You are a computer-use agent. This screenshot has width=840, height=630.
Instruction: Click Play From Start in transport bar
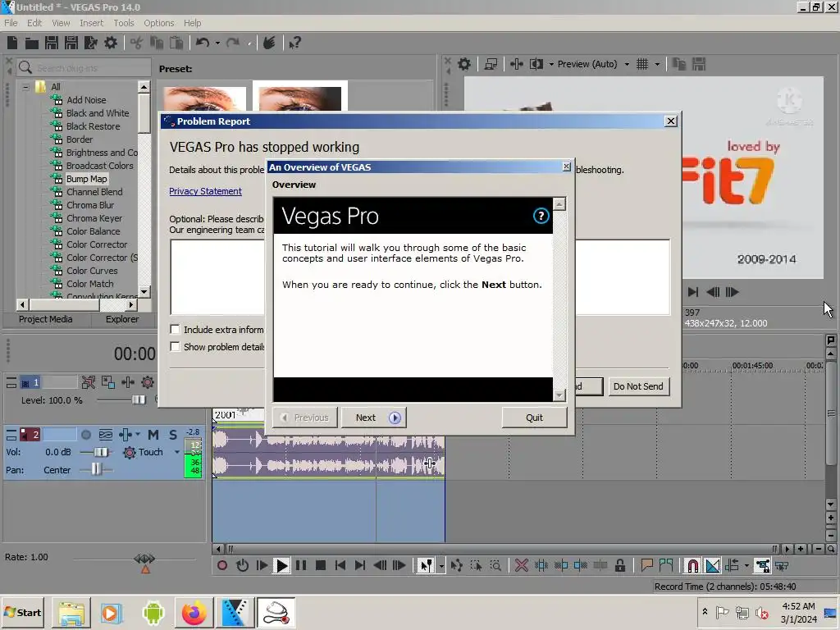pos(262,565)
